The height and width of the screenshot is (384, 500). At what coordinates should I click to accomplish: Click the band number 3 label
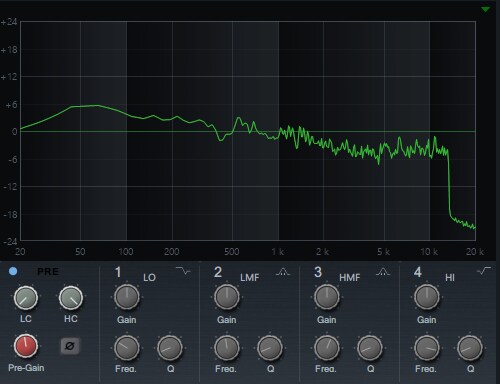(x=318, y=272)
